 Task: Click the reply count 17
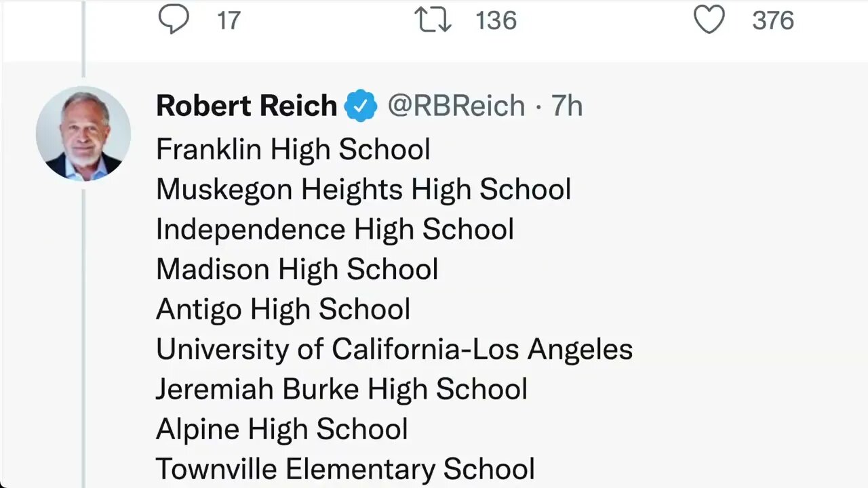[229, 20]
